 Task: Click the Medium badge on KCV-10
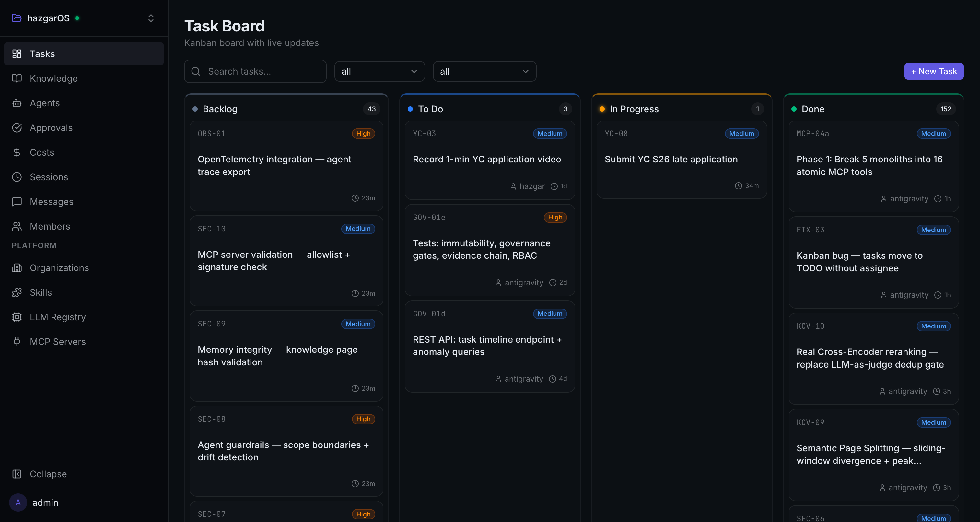coord(934,326)
